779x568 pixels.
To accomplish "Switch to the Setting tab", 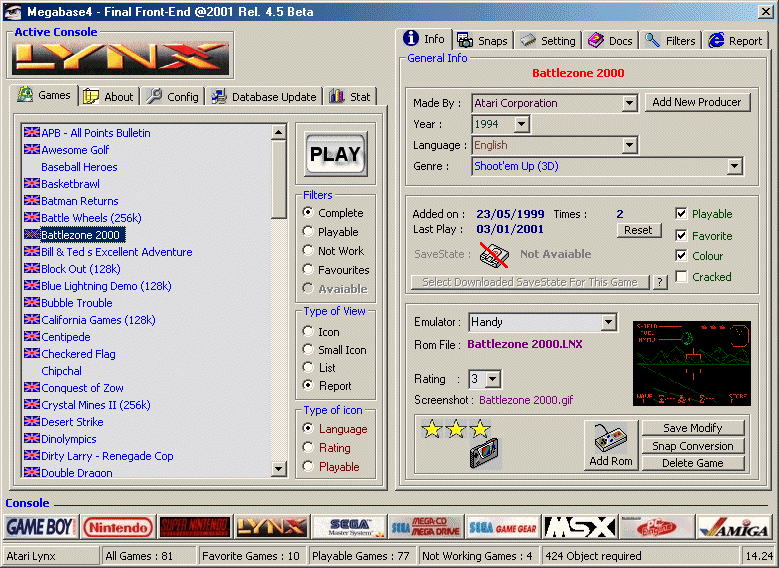I will (547, 41).
